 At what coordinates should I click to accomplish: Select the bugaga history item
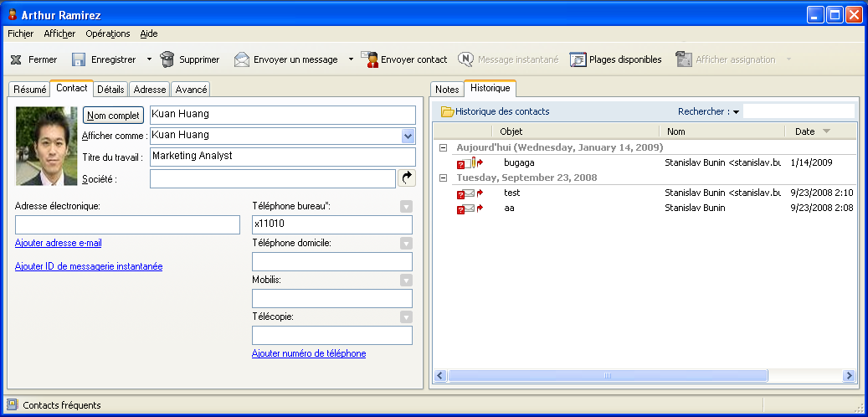tap(645, 162)
